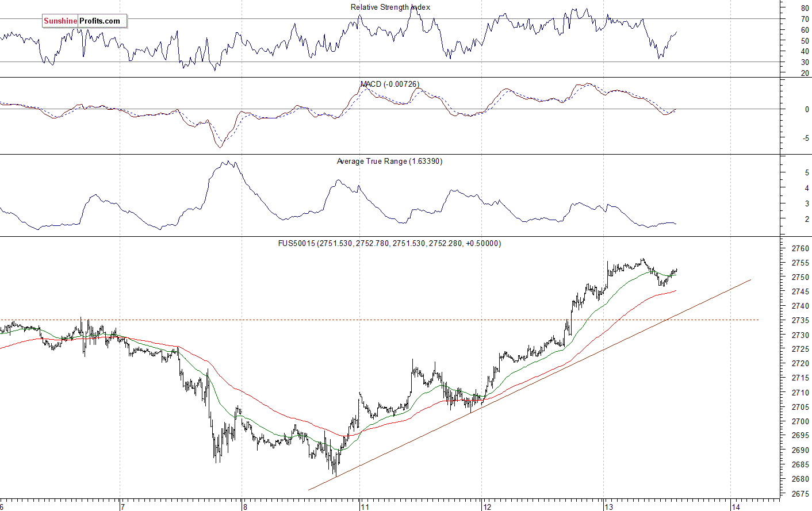Click the 2750 price axis label
812x511 pixels.
click(x=800, y=278)
